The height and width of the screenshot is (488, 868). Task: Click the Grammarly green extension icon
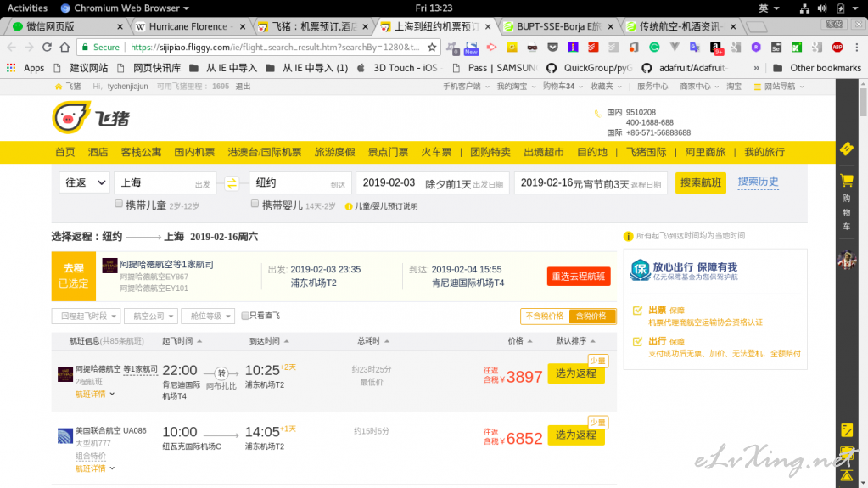654,47
